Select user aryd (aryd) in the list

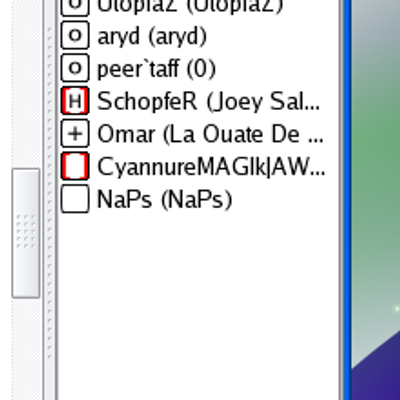pos(152,36)
